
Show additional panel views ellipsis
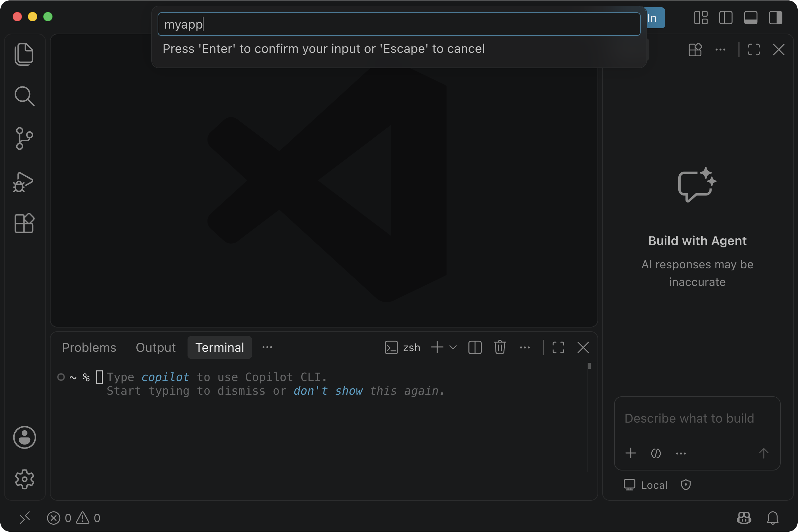coord(267,347)
